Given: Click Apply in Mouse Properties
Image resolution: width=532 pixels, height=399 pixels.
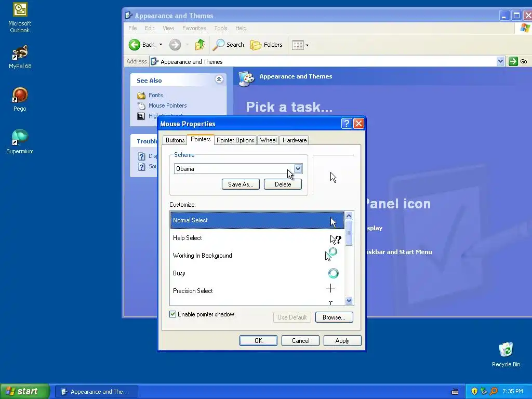Looking at the screenshot, I should [342, 341].
